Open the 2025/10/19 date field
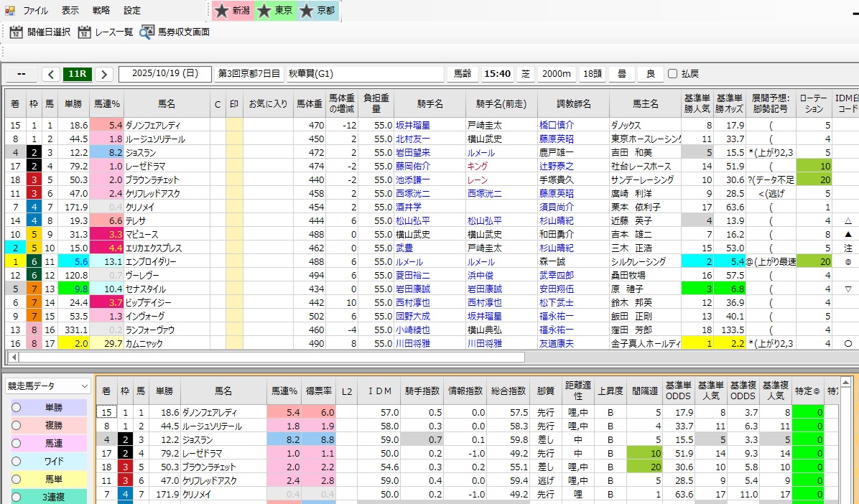 pyautogui.click(x=165, y=74)
